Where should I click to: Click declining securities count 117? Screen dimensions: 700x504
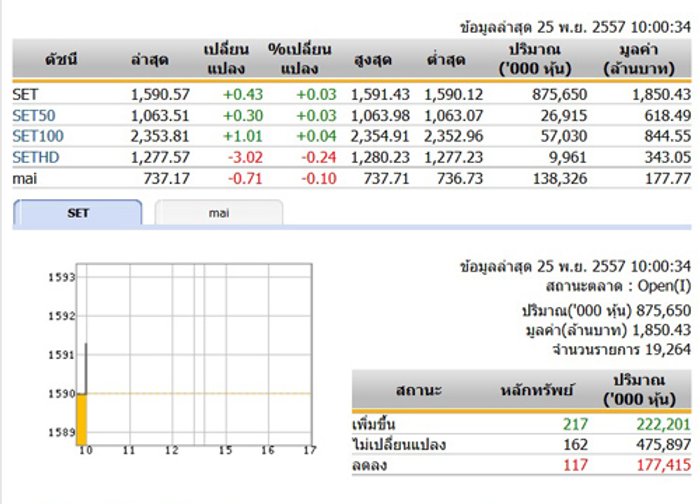point(575,465)
